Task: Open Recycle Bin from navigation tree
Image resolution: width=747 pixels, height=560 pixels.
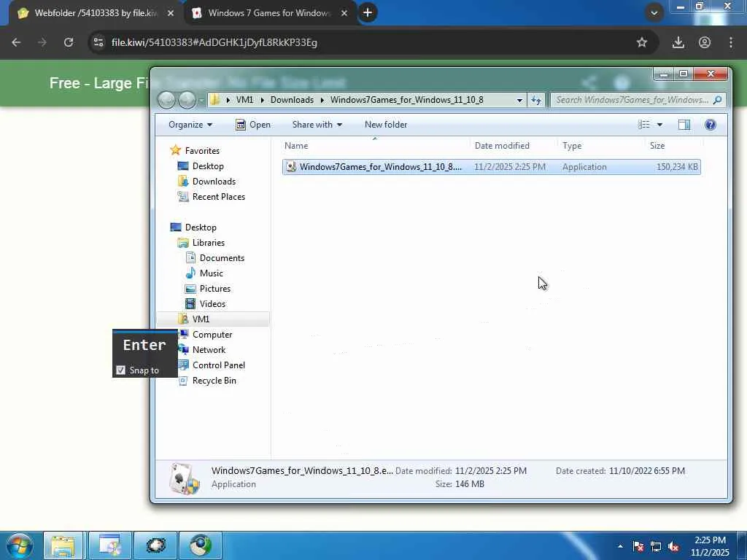Action: point(214,381)
